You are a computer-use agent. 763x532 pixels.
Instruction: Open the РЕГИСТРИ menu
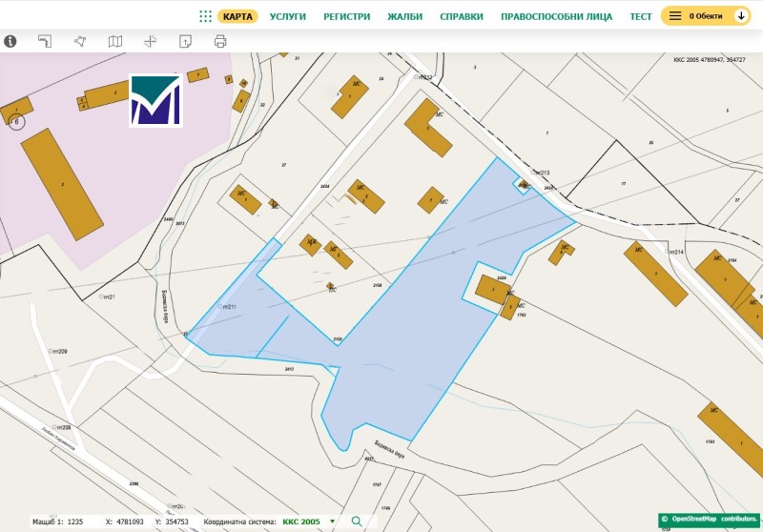point(347,16)
